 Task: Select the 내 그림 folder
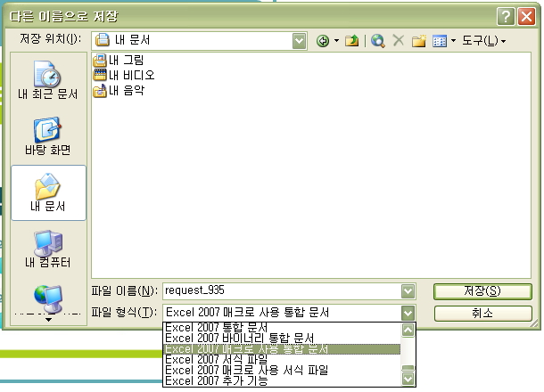[119, 61]
